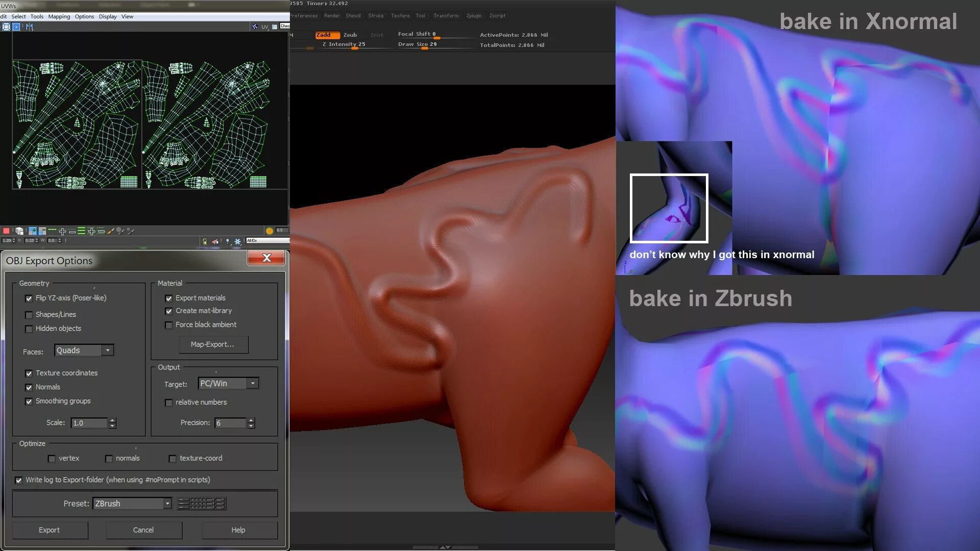This screenshot has width=980, height=551.
Task: Open the Texture menu in ZBrush
Action: (400, 16)
